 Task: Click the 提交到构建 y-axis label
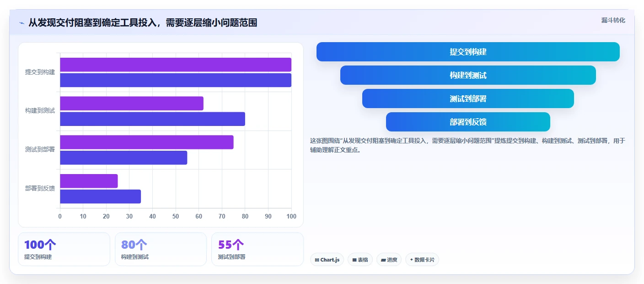(x=40, y=72)
